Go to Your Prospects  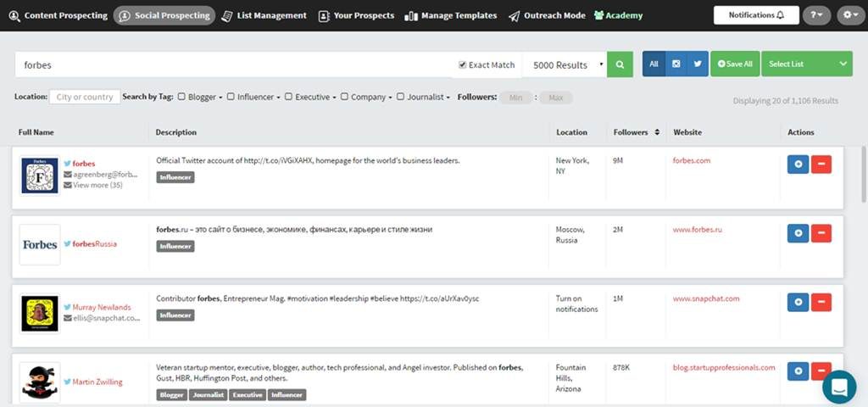357,15
